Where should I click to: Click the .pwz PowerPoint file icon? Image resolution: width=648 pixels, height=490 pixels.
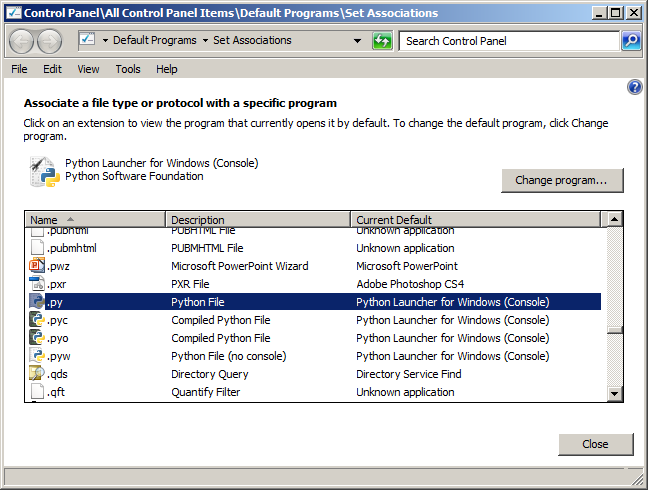pos(37,265)
